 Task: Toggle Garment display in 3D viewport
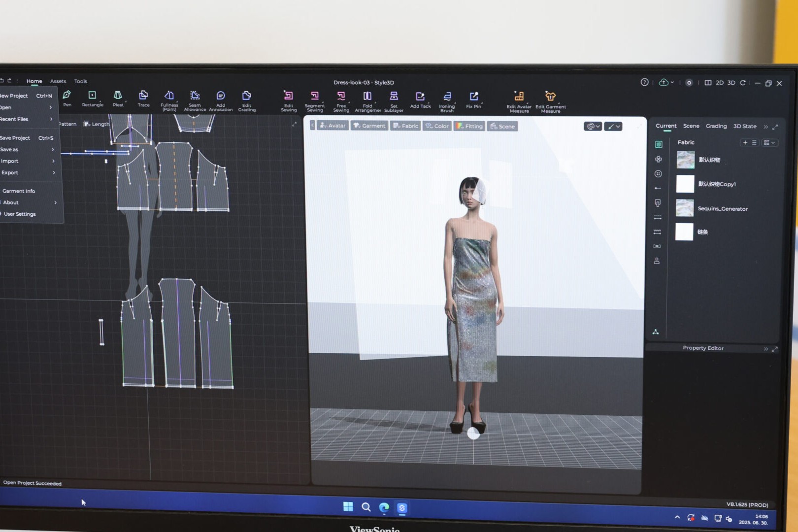[369, 126]
